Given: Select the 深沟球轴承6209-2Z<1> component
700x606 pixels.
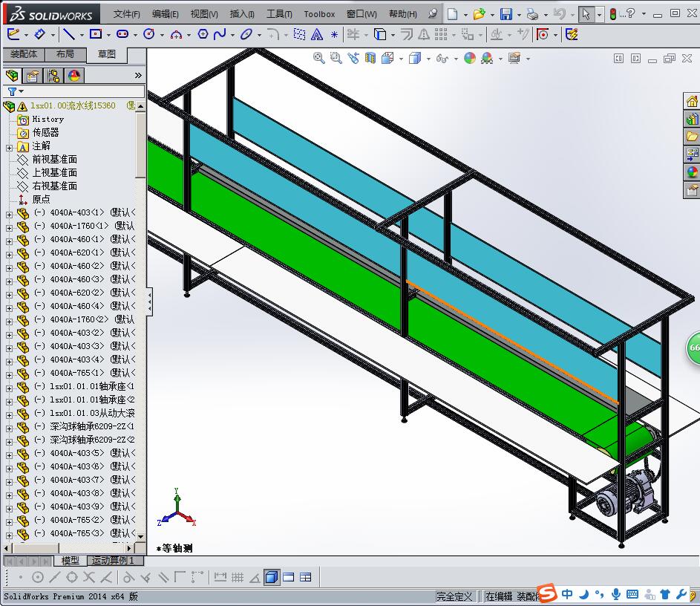Looking at the screenshot, I should pos(92,426).
